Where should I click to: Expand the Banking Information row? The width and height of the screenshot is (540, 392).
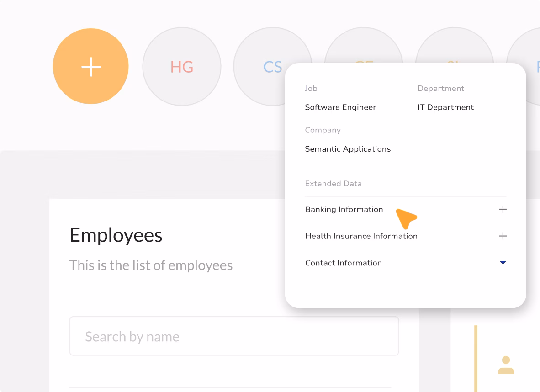[344, 210]
